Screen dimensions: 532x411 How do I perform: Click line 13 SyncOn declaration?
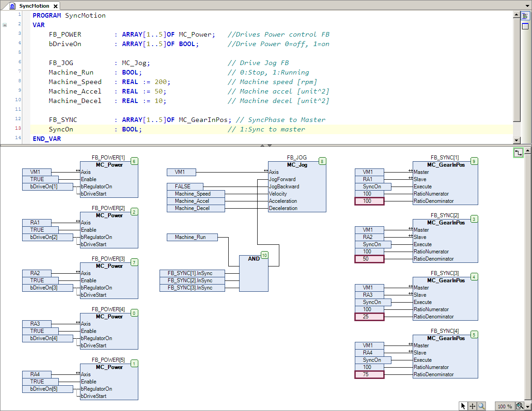click(272, 129)
